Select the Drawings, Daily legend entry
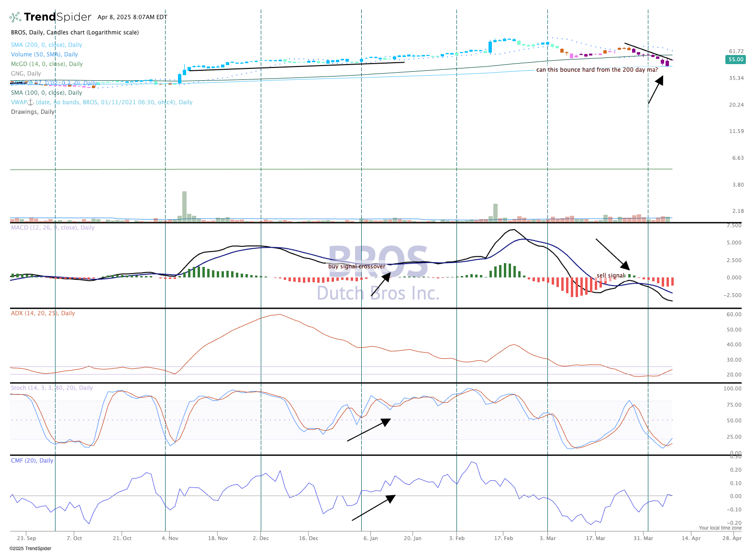The height and width of the screenshot is (553, 756). (33, 112)
